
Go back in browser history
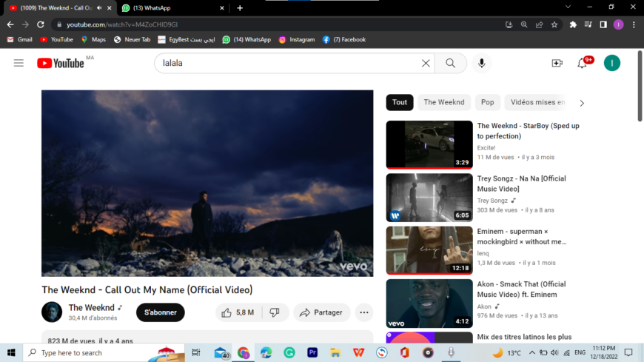(10, 24)
